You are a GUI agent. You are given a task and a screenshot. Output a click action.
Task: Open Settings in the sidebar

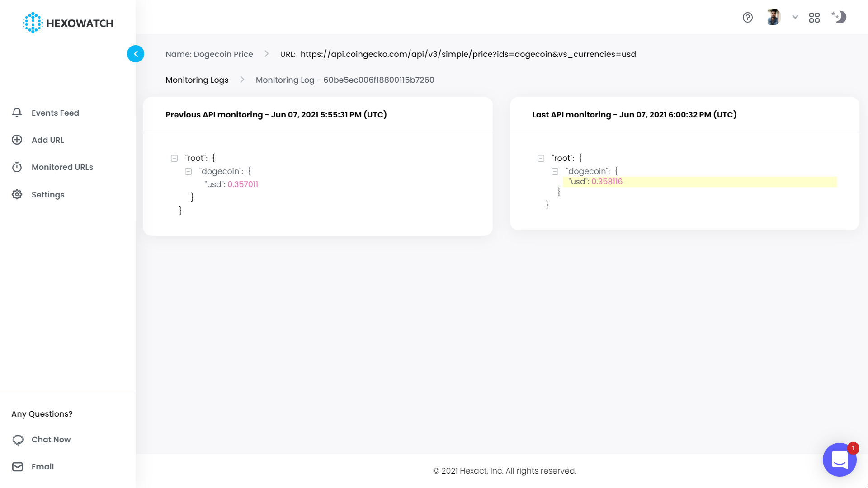point(48,195)
